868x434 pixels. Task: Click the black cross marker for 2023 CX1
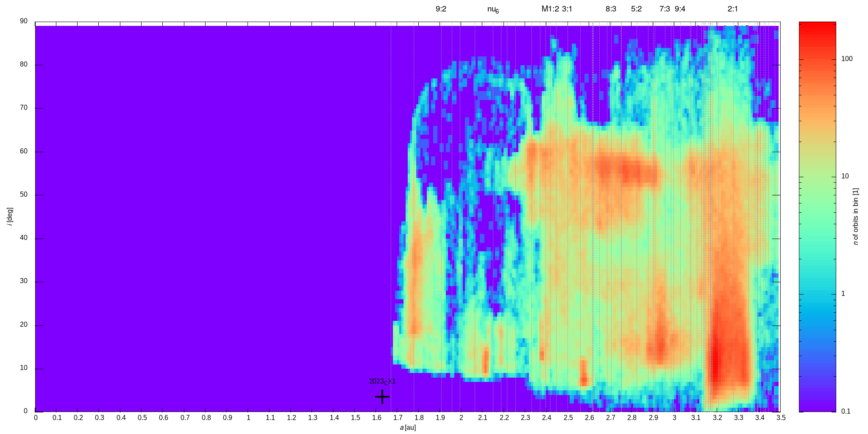click(382, 397)
